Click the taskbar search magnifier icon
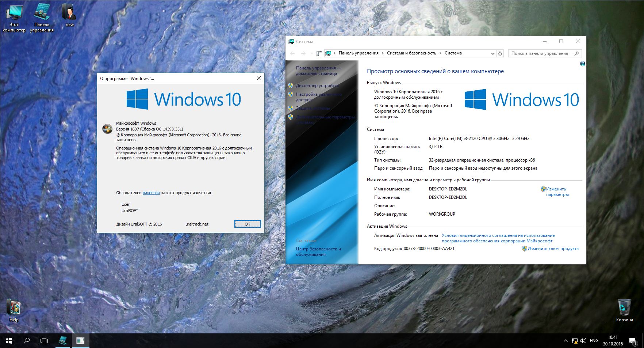Viewport: 644px width, 348px height. tap(27, 341)
